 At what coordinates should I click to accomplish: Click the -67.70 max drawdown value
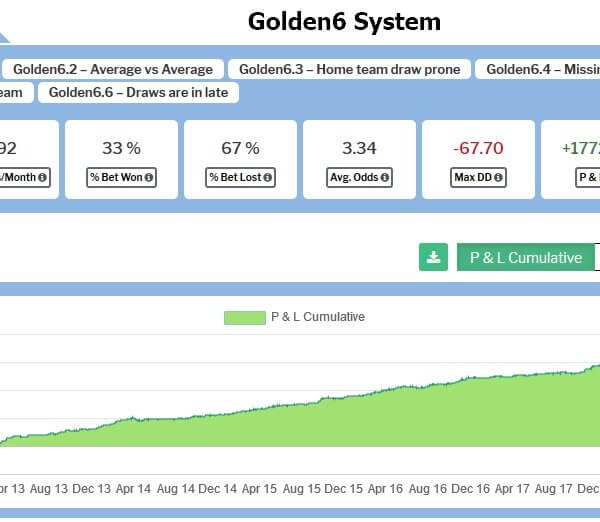pyautogui.click(x=478, y=148)
